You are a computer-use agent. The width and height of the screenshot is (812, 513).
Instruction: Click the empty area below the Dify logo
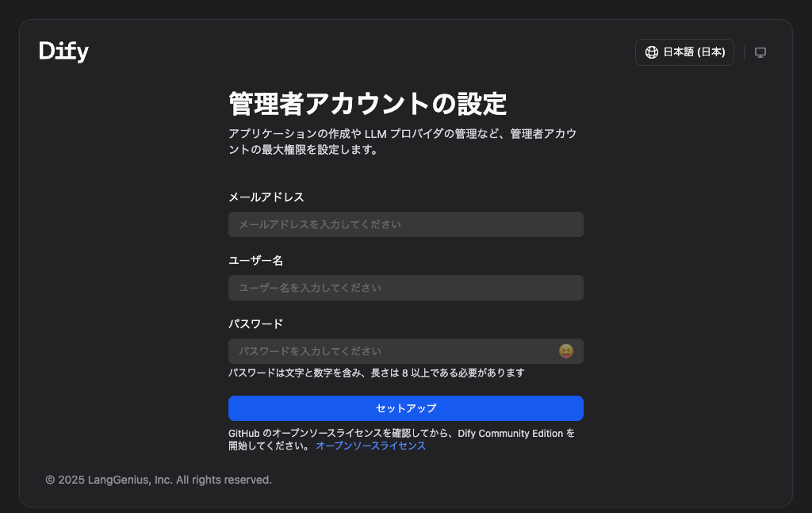coord(119,238)
